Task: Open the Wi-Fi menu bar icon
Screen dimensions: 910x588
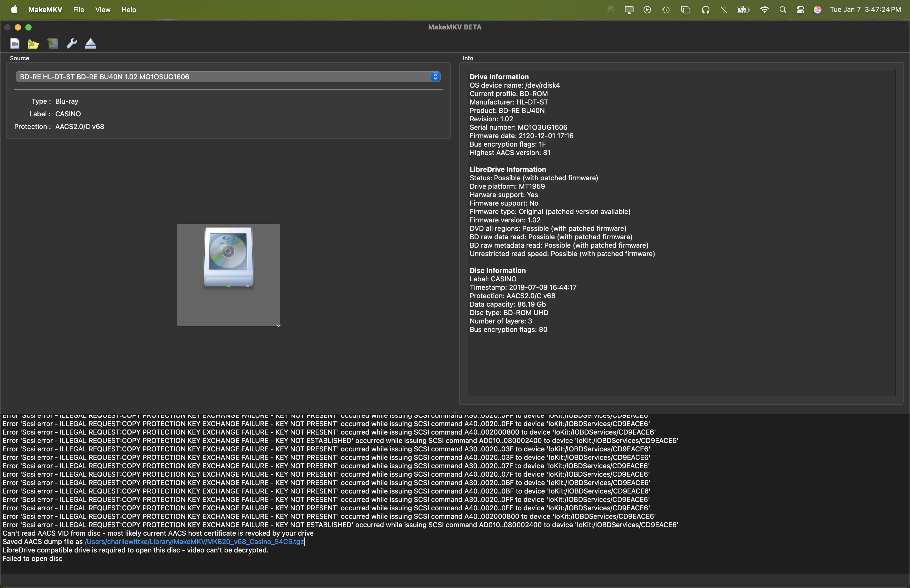Action: (x=764, y=10)
